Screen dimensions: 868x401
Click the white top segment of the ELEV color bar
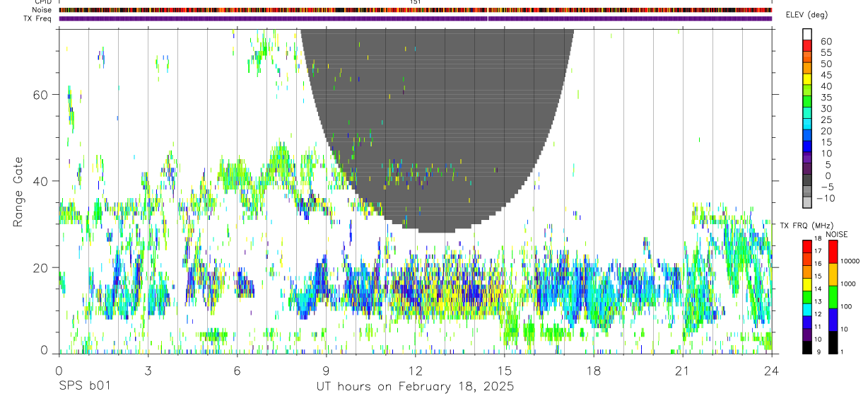tap(807, 34)
